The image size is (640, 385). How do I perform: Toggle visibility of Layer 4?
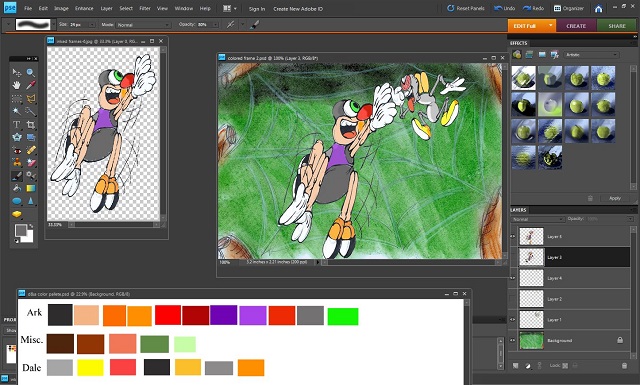513,278
